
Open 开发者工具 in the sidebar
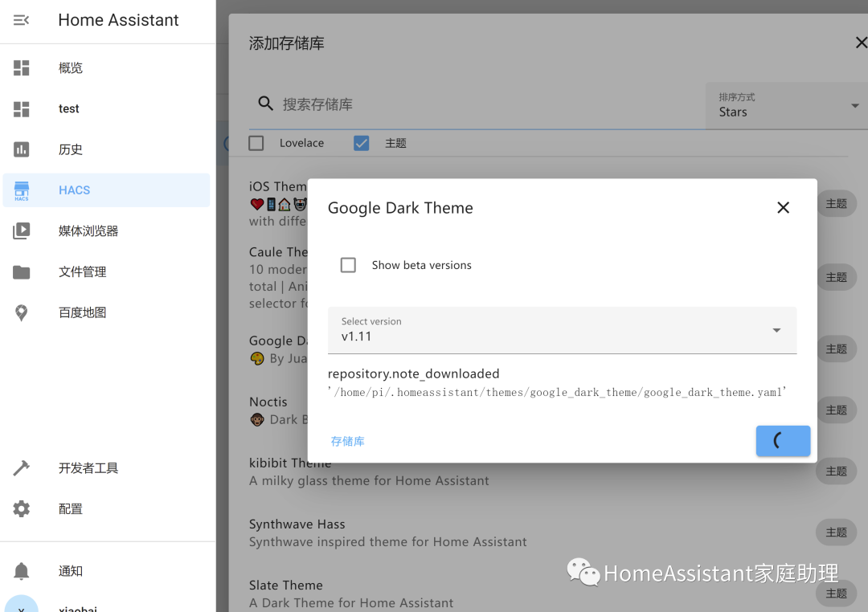pos(106,468)
